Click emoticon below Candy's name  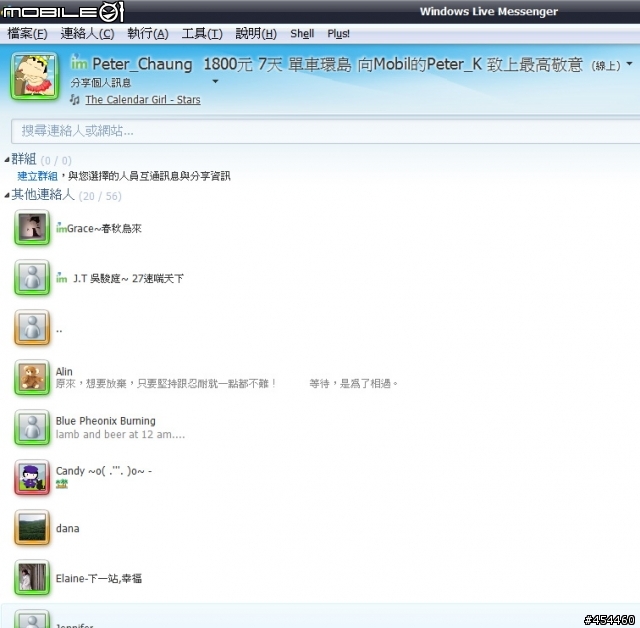coord(62,484)
